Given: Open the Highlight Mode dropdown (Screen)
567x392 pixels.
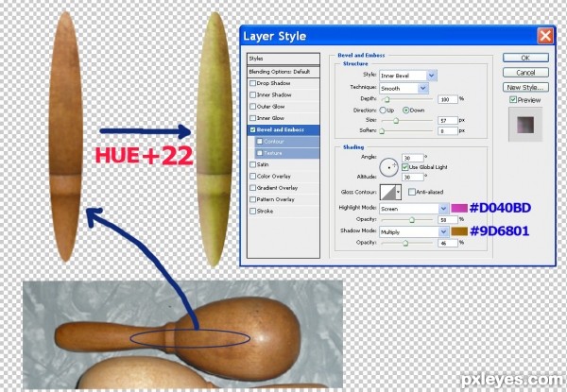Looking at the screenshot, I should coord(414,209).
